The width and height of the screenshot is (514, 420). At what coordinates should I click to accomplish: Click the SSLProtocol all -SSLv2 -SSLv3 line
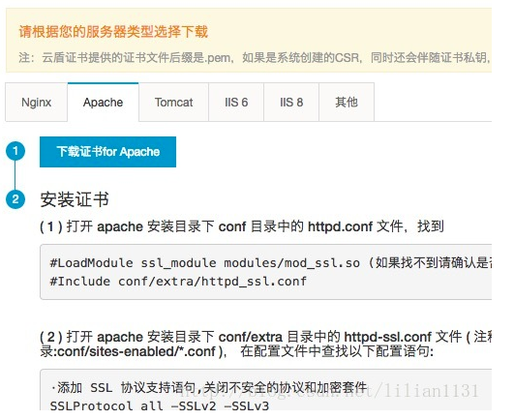click(160, 405)
